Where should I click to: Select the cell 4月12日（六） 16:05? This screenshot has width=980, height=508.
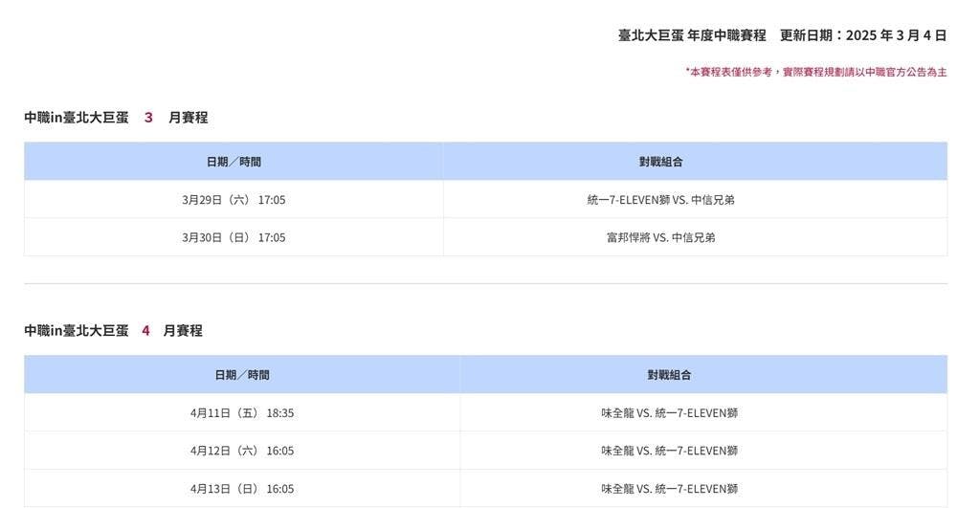click(242, 451)
